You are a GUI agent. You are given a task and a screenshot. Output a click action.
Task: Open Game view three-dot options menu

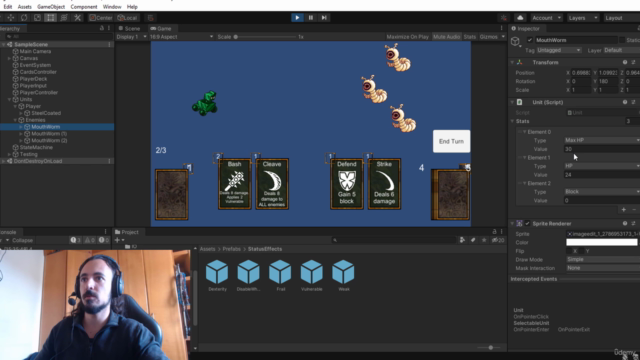coord(502,28)
